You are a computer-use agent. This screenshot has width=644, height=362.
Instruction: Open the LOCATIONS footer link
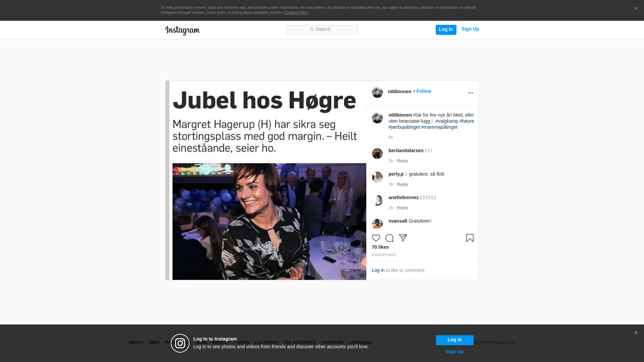pyautogui.click(x=266, y=343)
